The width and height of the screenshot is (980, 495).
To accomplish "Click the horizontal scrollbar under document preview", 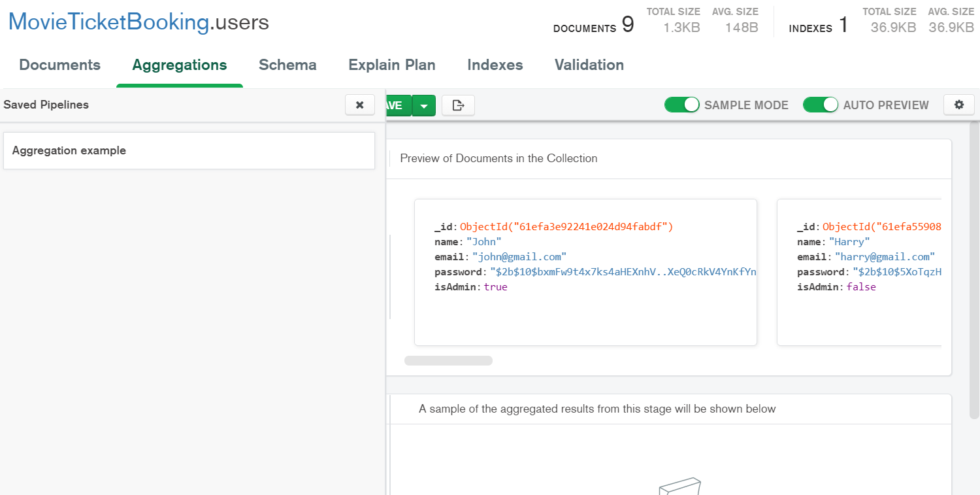I will [448, 361].
